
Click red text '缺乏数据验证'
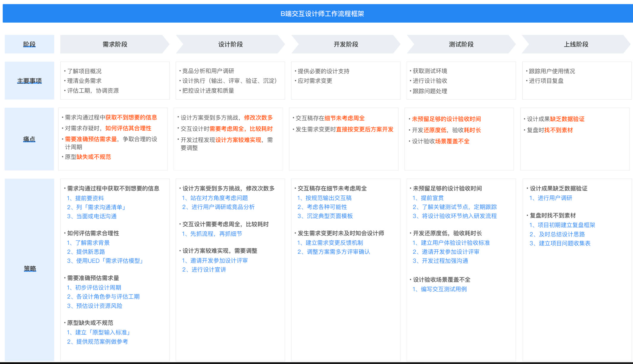[567, 119]
